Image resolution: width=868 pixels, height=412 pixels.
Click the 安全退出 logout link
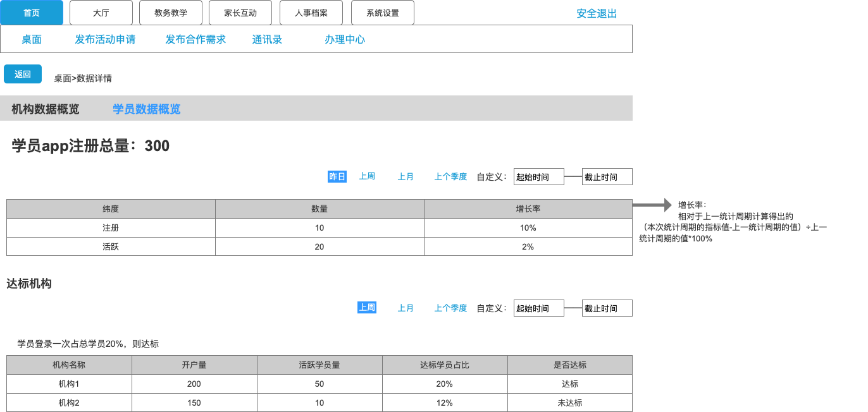pos(596,13)
